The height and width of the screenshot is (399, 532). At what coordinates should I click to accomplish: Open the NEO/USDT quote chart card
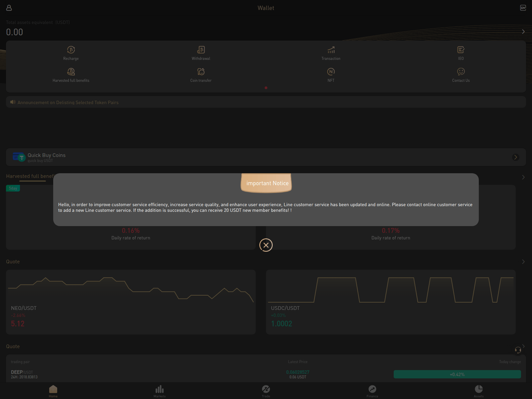(131, 302)
